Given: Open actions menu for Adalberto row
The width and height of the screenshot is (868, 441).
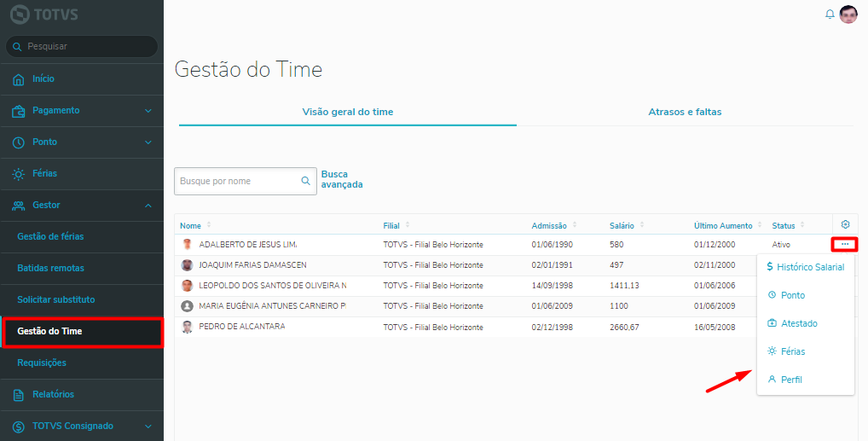Looking at the screenshot, I should click(x=845, y=244).
